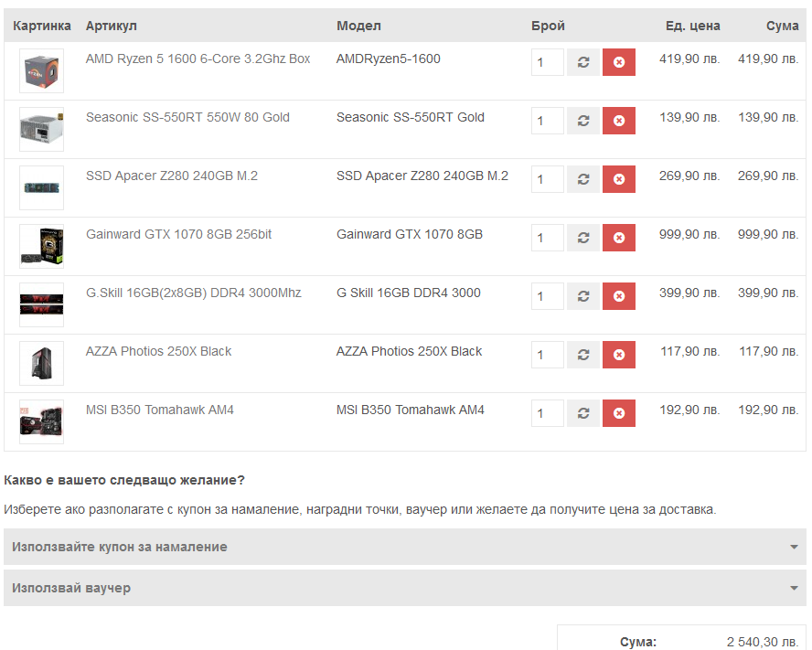
Task: Refresh quantity for MSI B350 Tomahawk
Action: coord(583,413)
